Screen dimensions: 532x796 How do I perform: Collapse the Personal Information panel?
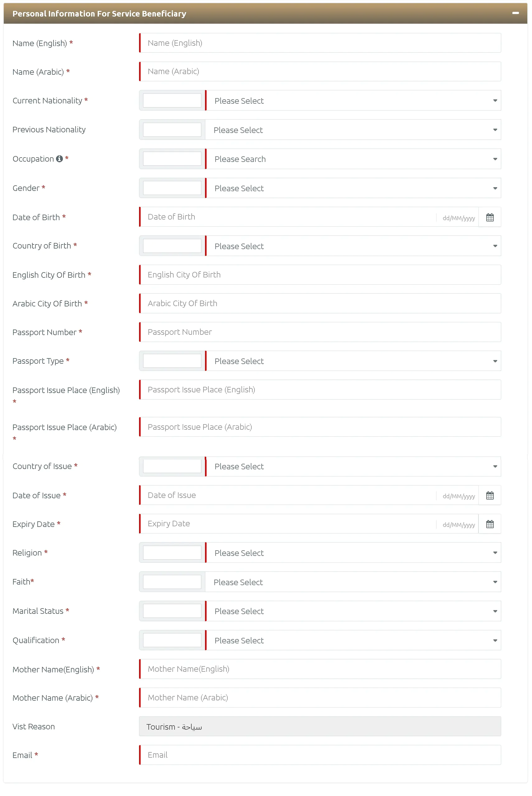coord(516,13)
